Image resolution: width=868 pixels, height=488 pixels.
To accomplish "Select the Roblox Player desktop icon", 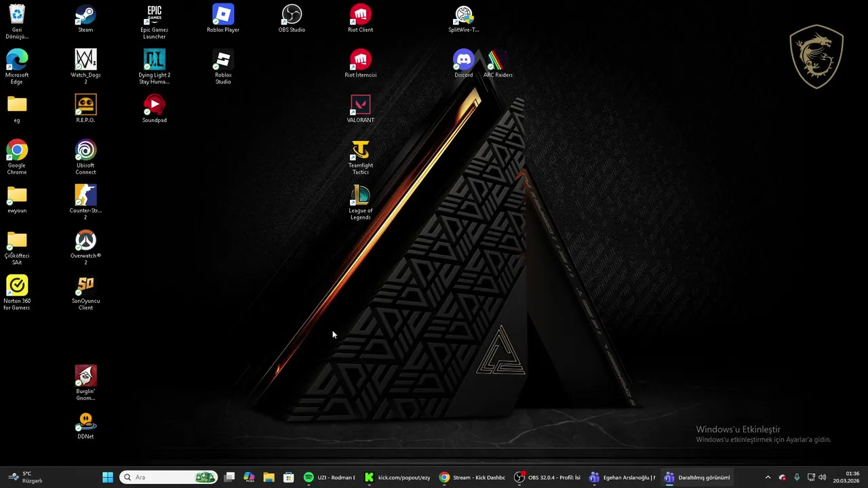I will pos(223,18).
